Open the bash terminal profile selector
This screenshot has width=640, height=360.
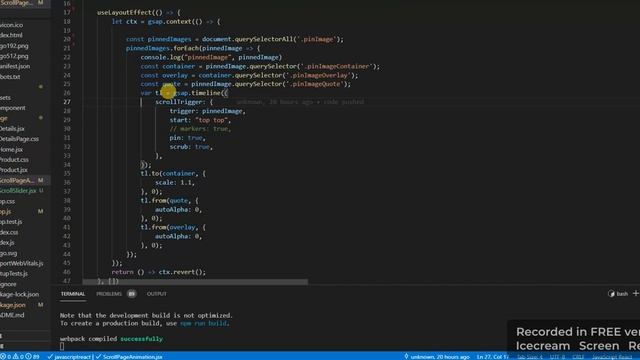pyautogui.click(x=618, y=293)
